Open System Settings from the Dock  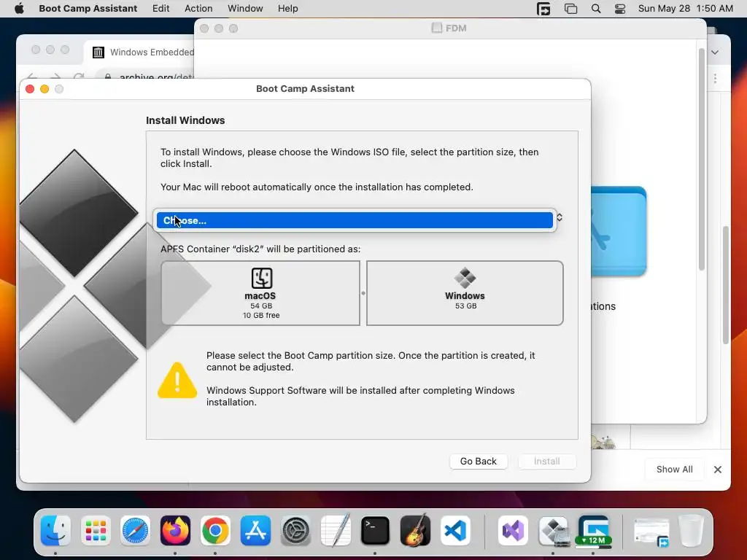point(295,531)
